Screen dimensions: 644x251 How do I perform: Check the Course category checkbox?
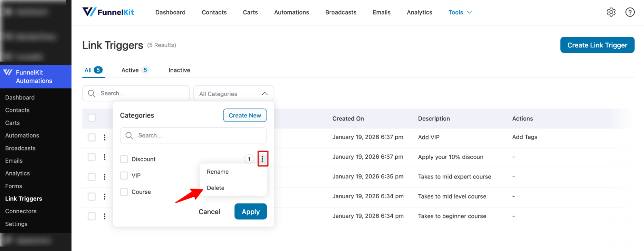pos(124,192)
